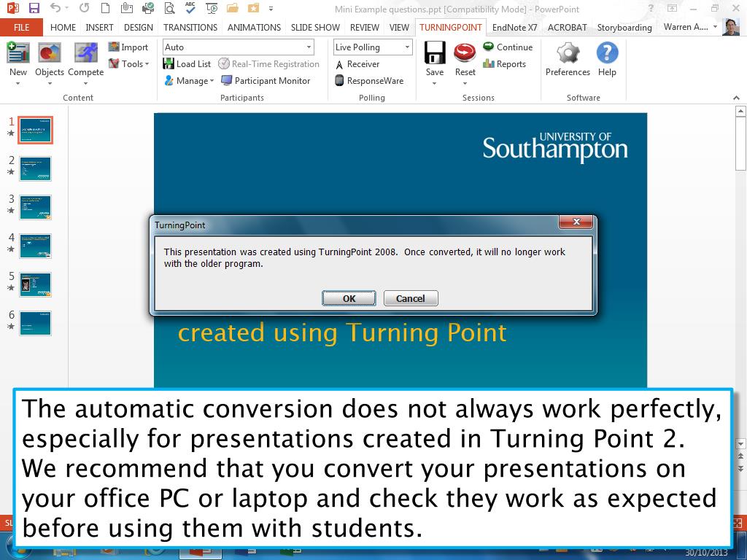Switch to the DESIGN tab
Screen dimensions: 747x560
tap(139, 28)
